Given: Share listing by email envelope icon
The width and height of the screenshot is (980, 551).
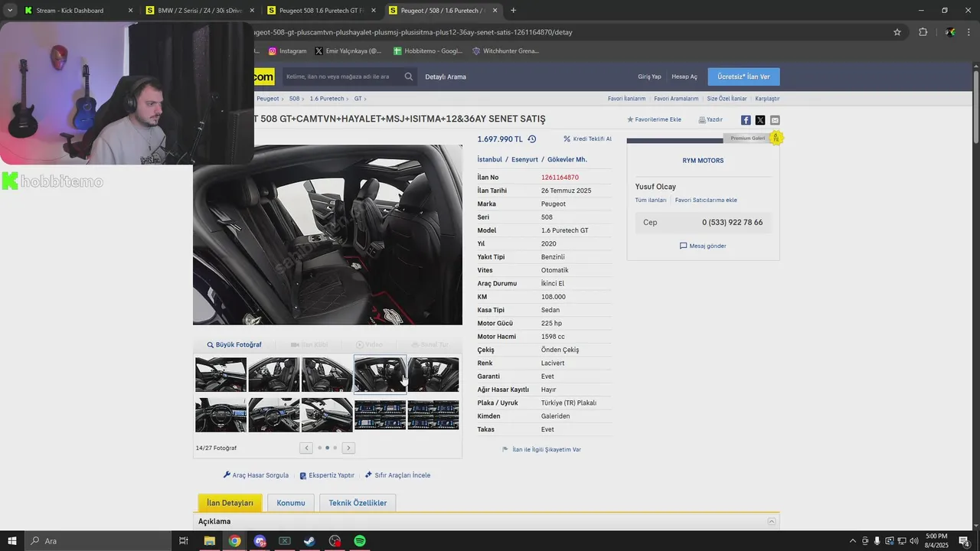Looking at the screenshot, I should coord(775,120).
